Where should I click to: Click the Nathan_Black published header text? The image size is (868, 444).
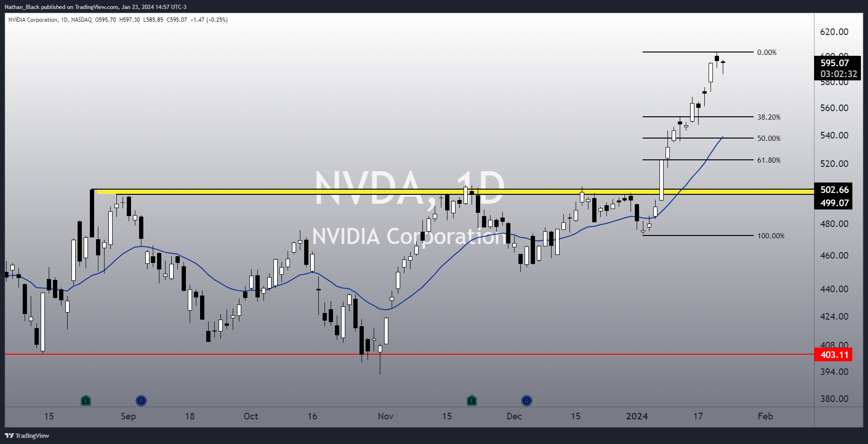tap(96, 7)
